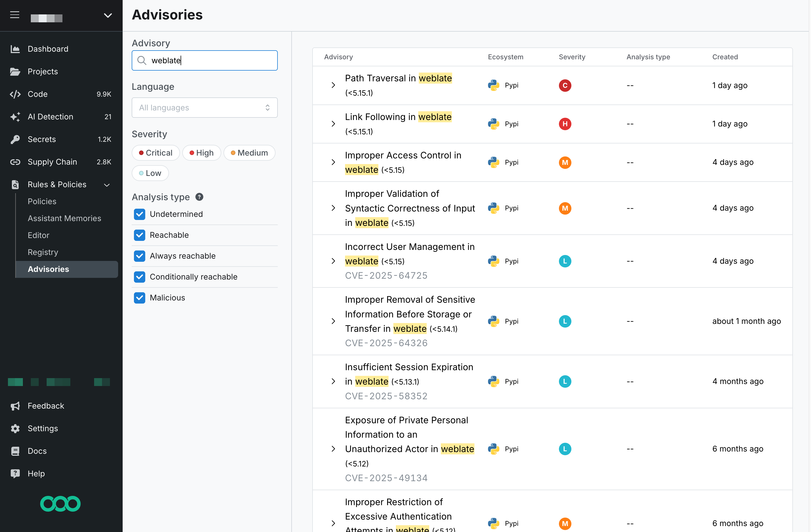This screenshot has height=532, width=811.
Task: Uncheck the Malicious analysis type
Action: point(139,298)
